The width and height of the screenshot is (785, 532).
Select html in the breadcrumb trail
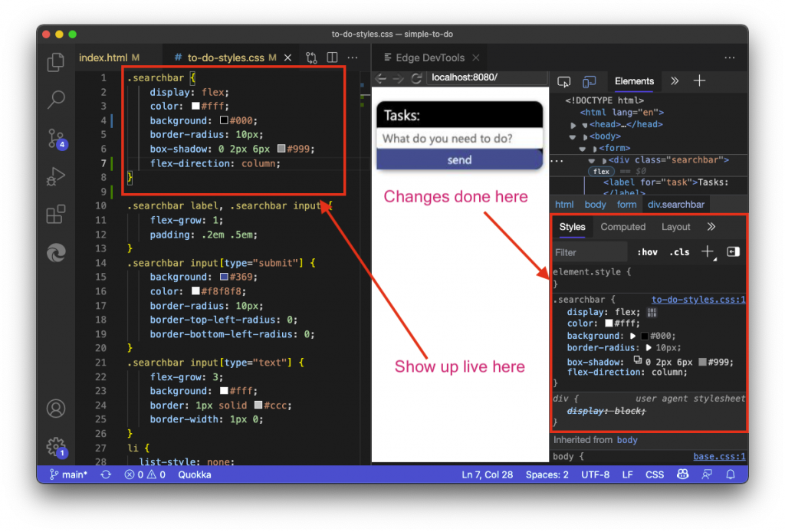(x=564, y=204)
